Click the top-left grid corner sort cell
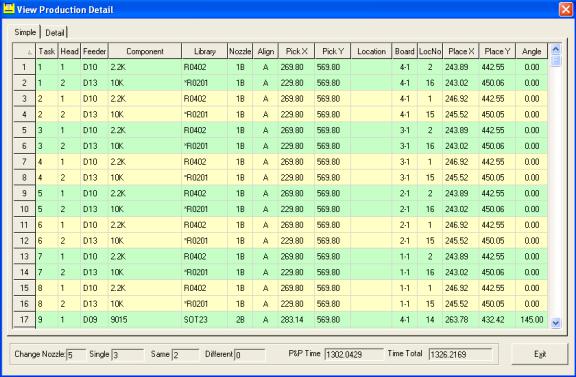576x377 pixels. [24, 51]
